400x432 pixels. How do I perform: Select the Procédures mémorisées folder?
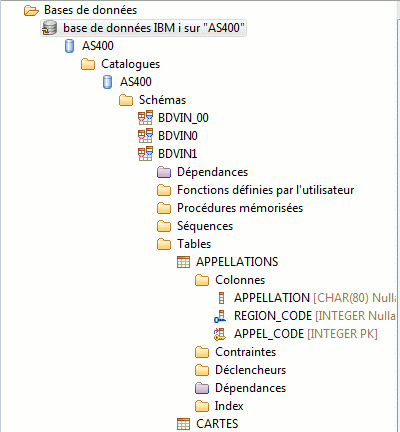pyautogui.click(x=240, y=208)
